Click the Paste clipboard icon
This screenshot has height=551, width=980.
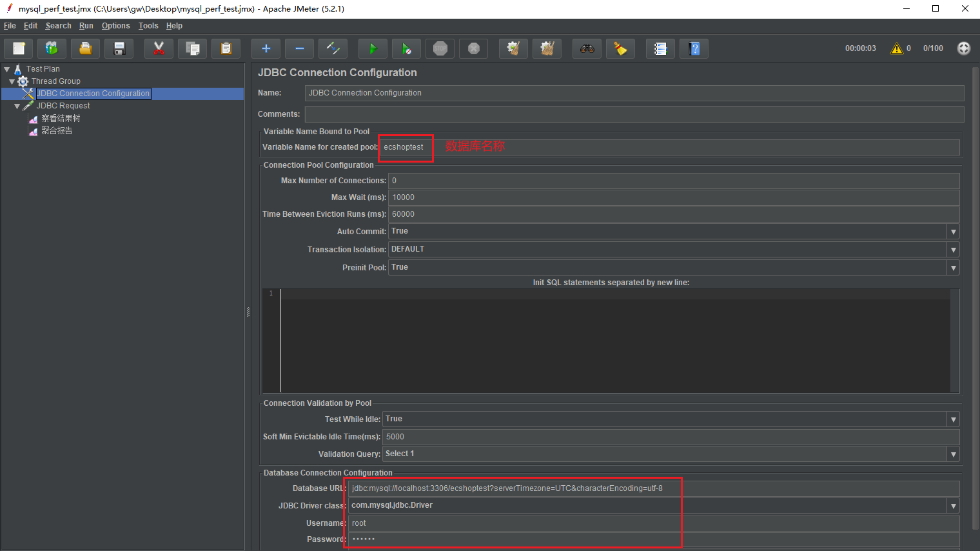click(226, 48)
